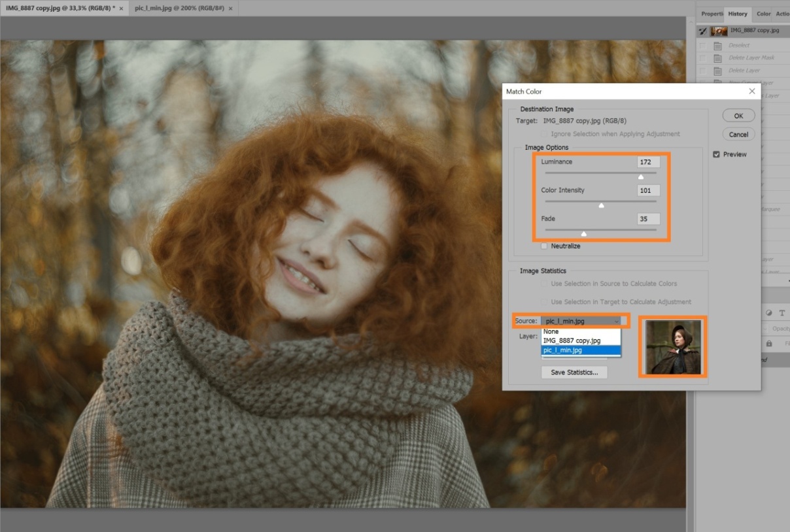Set history brush source box for Deselect state
The image size is (790, 532).
pyautogui.click(x=702, y=46)
